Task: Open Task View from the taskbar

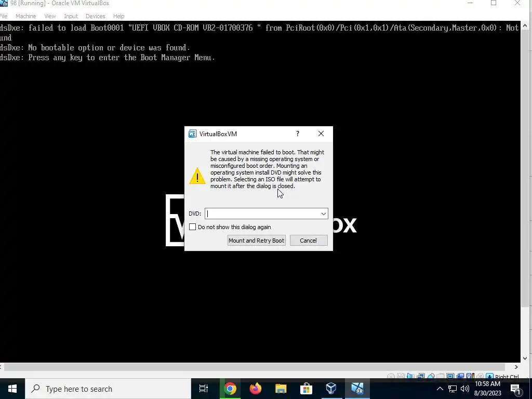Action: point(204,389)
